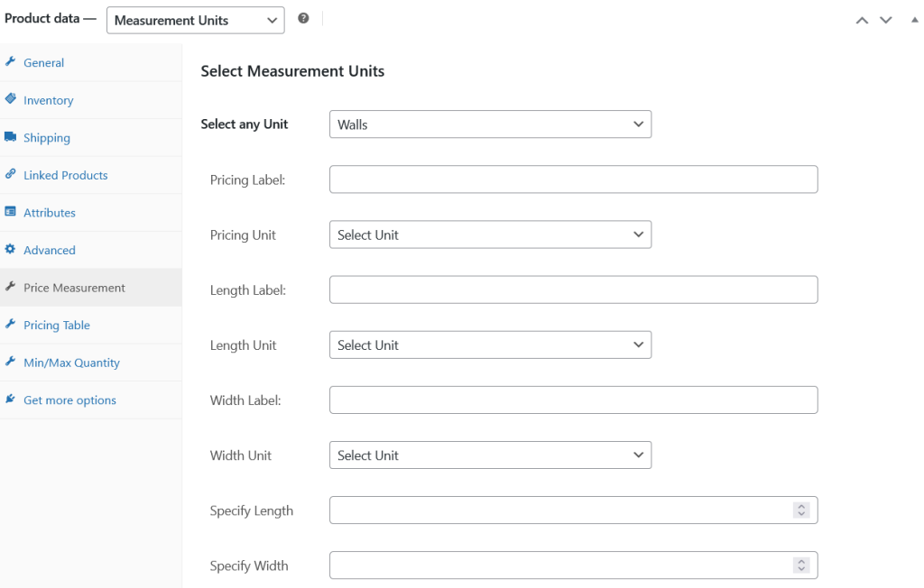Click the Get more options plugin icon
Viewport: 924px width, 588px height.
coord(11,400)
